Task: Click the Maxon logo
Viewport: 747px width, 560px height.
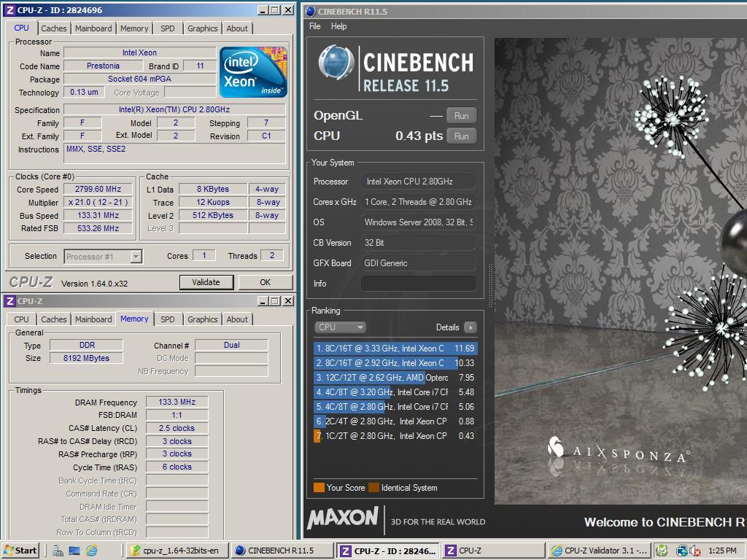Action: [343, 518]
